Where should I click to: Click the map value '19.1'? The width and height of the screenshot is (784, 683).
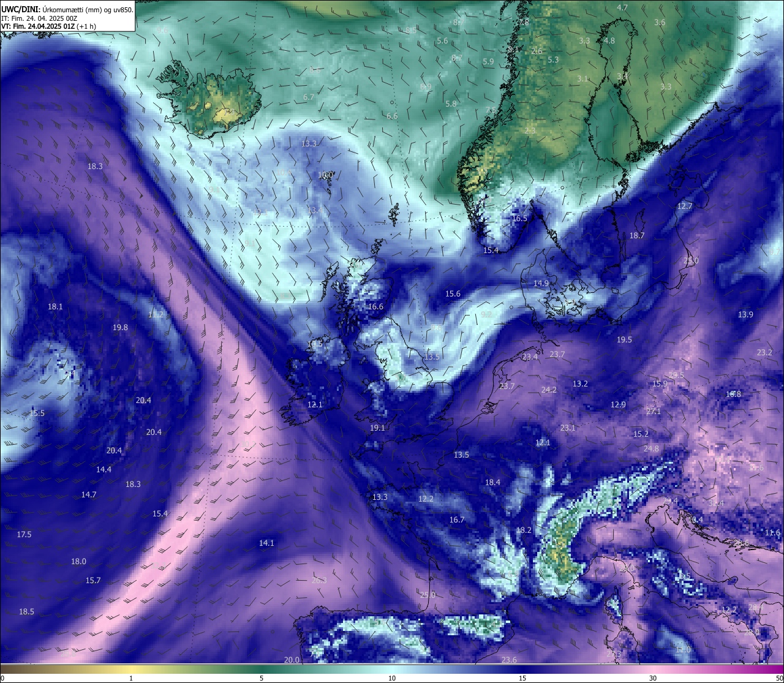tap(377, 428)
